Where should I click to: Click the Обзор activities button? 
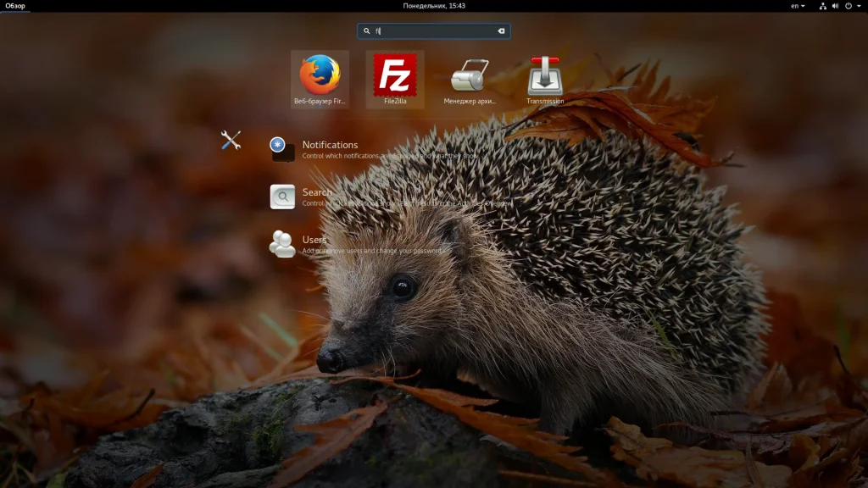pos(15,6)
